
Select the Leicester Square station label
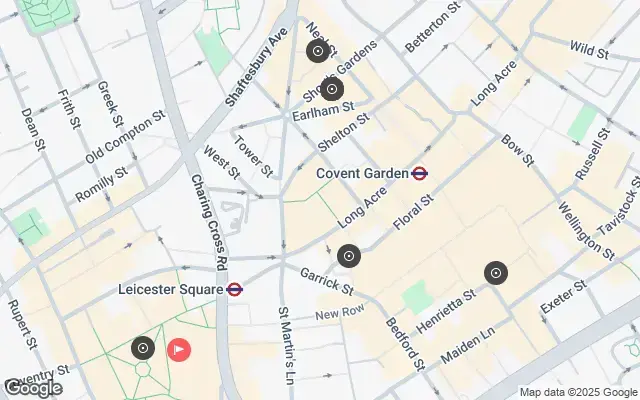click(x=171, y=289)
